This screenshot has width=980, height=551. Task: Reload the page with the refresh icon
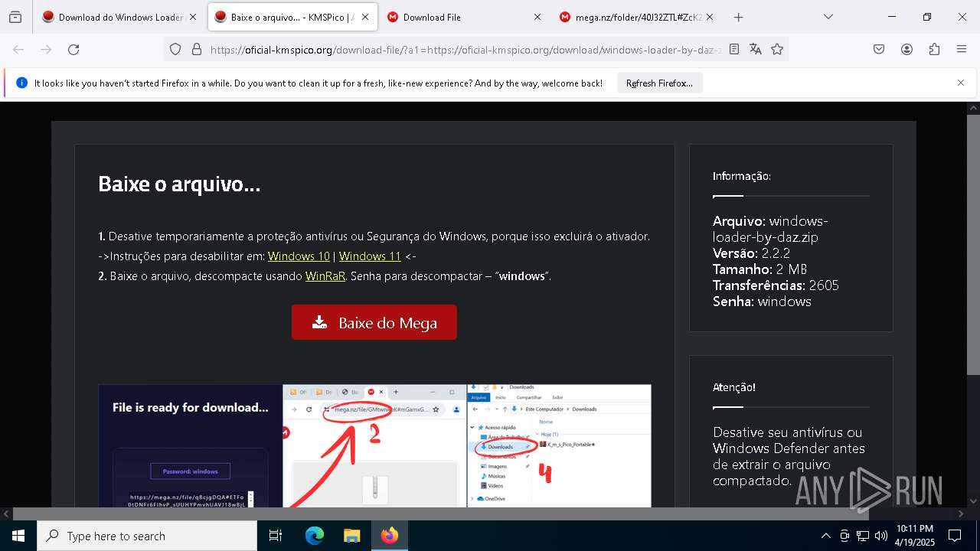pyautogui.click(x=73, y=49)
